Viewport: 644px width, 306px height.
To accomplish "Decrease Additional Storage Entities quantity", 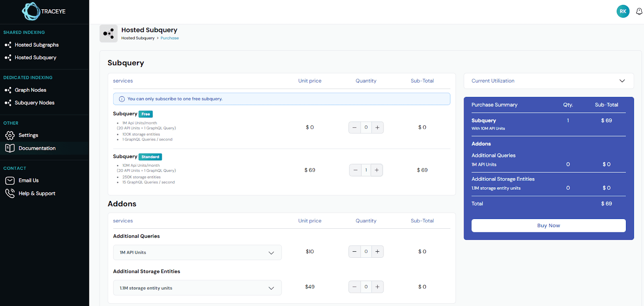I will [355, 287].
